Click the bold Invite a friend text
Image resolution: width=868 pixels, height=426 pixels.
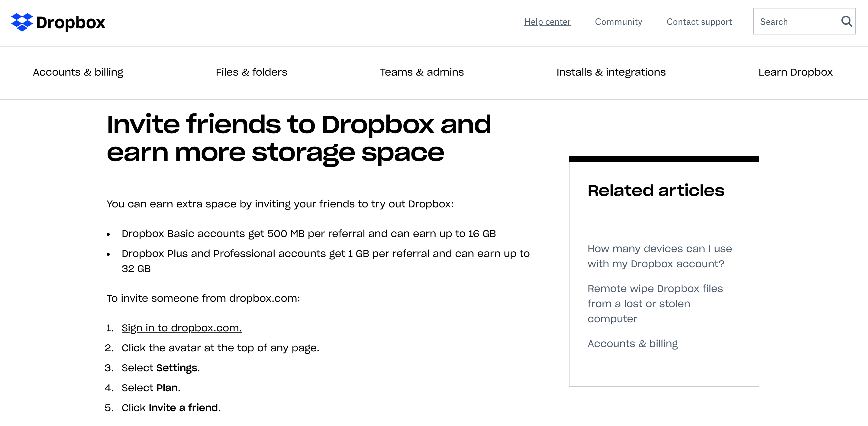pos(184,408)
